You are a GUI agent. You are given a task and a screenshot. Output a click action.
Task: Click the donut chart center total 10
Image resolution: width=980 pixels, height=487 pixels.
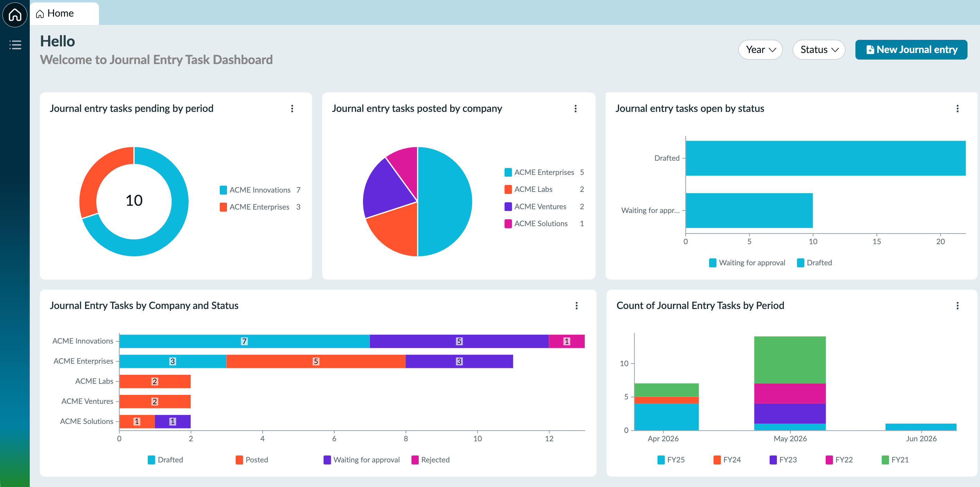[134, 200]
